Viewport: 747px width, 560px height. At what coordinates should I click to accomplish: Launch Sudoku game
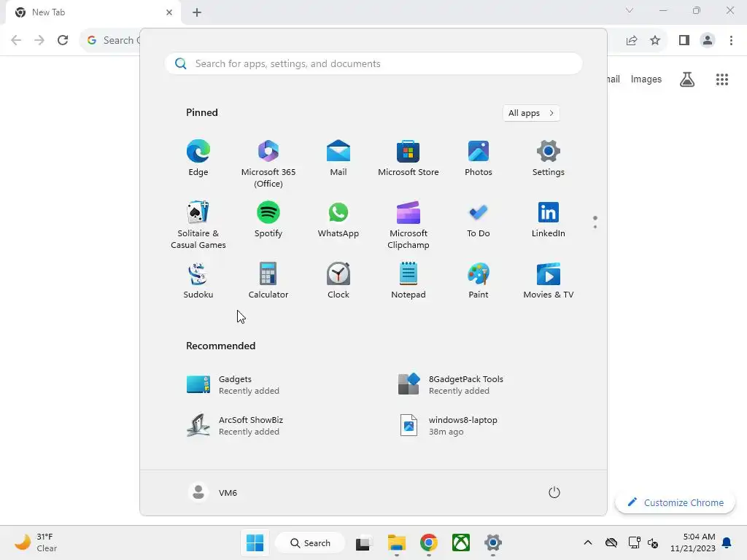[198, 281]
